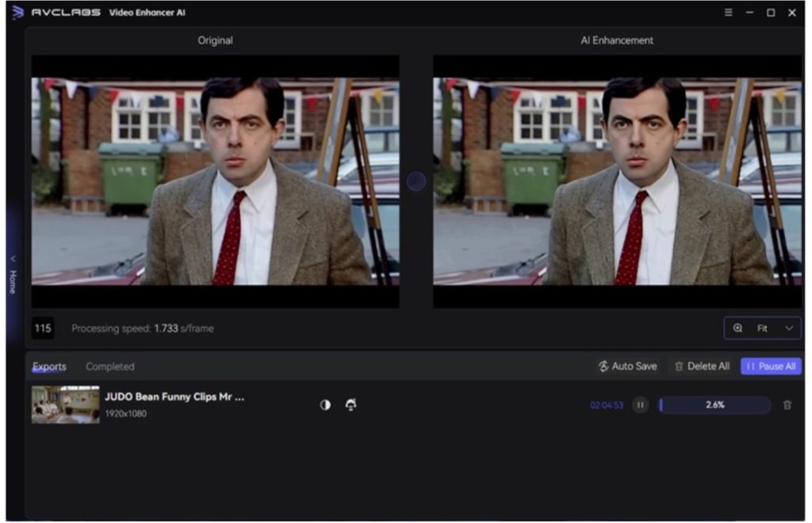
Task: Pause the JUDO Bean processing task
Action: tap(638, 404)
